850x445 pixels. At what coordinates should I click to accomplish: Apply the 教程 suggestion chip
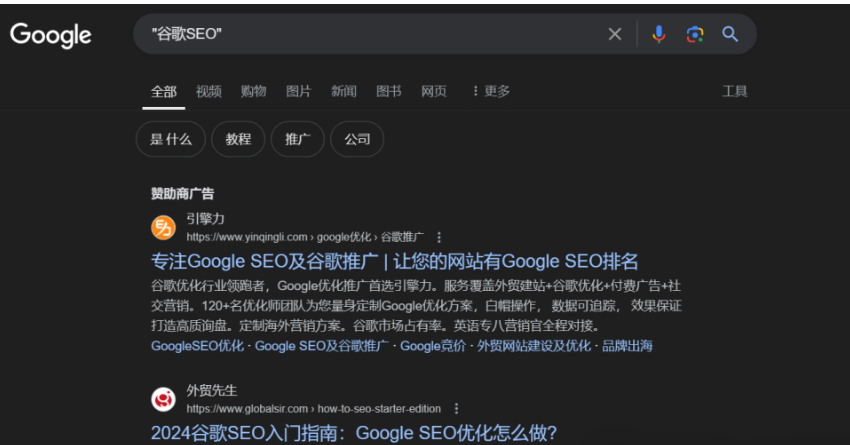click(x=238, y=139)
